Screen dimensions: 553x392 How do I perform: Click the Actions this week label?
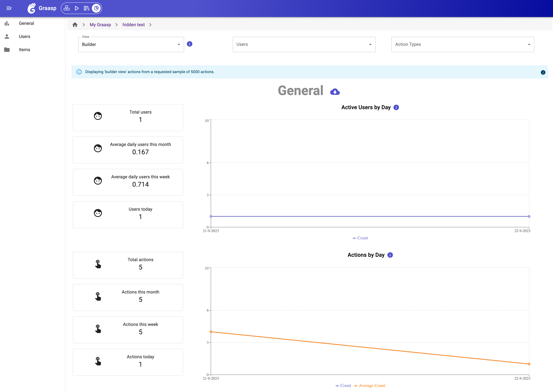(140, 324)
